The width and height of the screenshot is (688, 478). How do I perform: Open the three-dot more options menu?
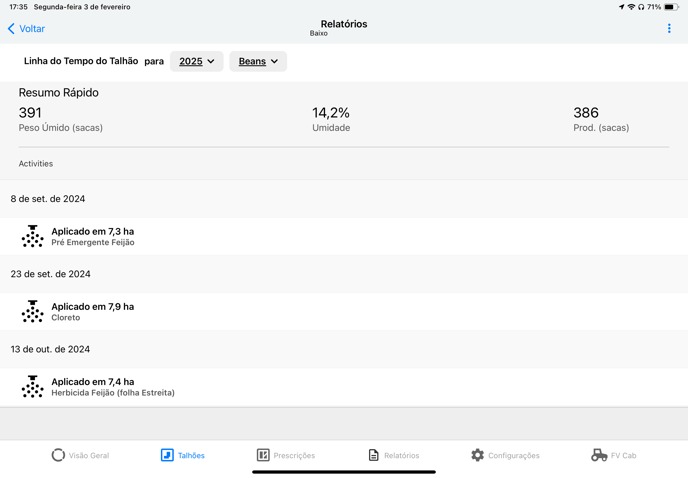pyautogui.click(x=669, y=29)
